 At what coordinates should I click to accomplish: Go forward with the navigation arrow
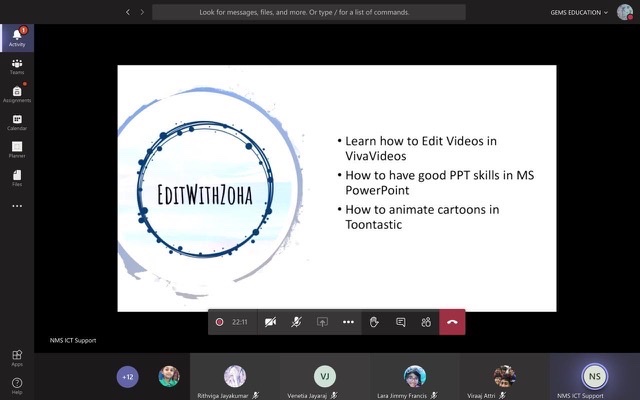(x=142, y=12)
